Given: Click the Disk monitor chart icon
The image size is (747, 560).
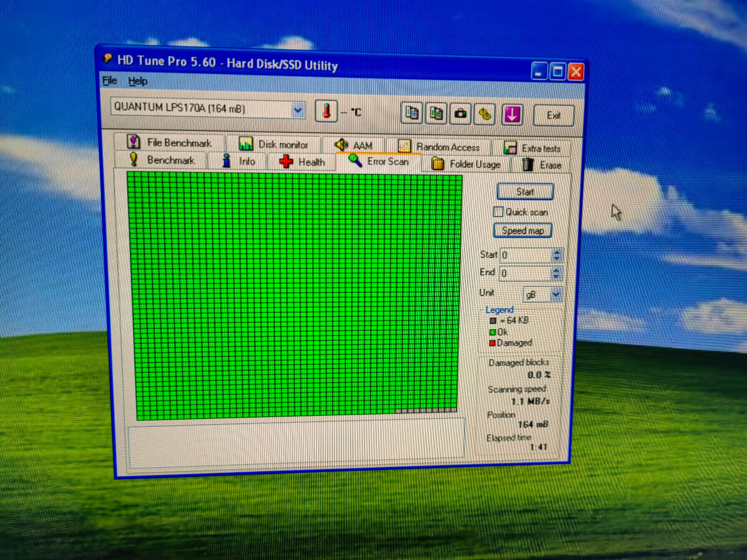Looking at the screenshot, I should coord(246,143).
